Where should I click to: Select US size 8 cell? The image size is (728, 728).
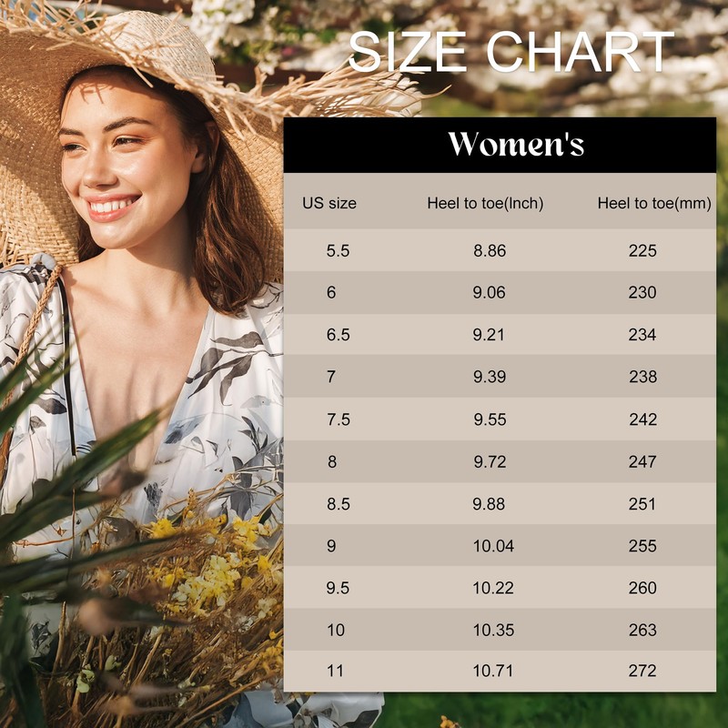coord(332,461)
